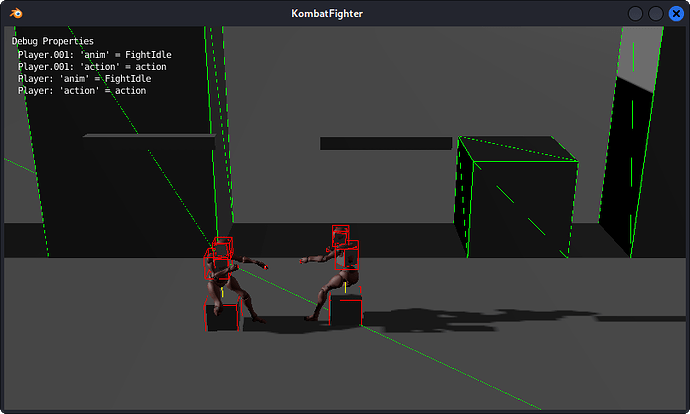The image size is (690, 414).
Task: Click the red hitbox on right fighter's head
Action: 341,236
